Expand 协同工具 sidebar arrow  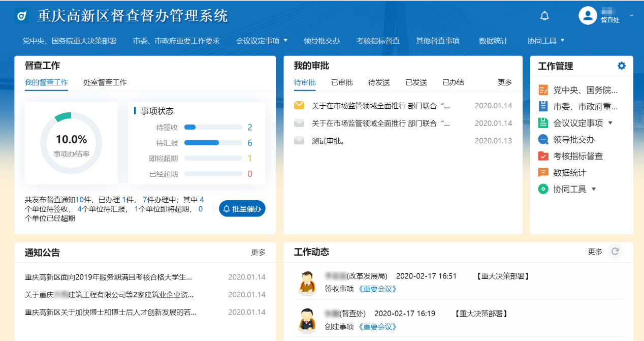pos(594,189)
